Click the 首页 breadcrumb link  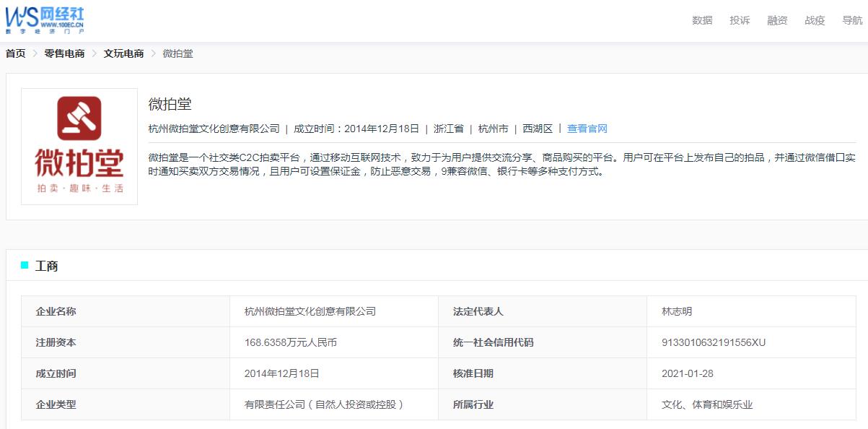14,53
